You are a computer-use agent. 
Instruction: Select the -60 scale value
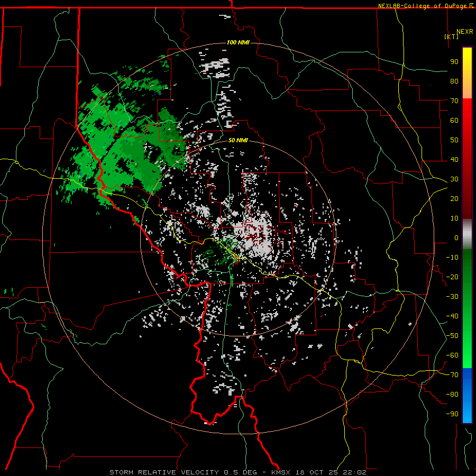pos(452,355)
